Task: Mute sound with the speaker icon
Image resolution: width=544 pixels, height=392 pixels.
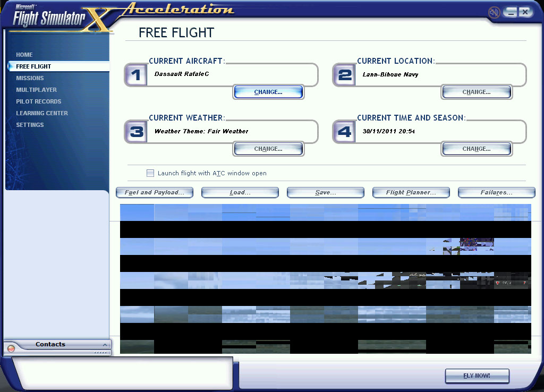Action: click(x=494, y=13)
